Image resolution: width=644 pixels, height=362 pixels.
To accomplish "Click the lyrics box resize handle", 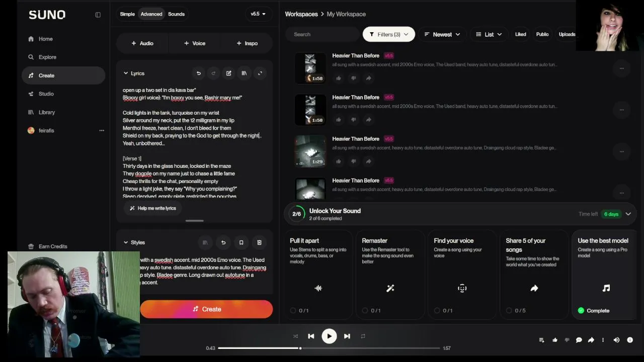I will tap(195, 221).
